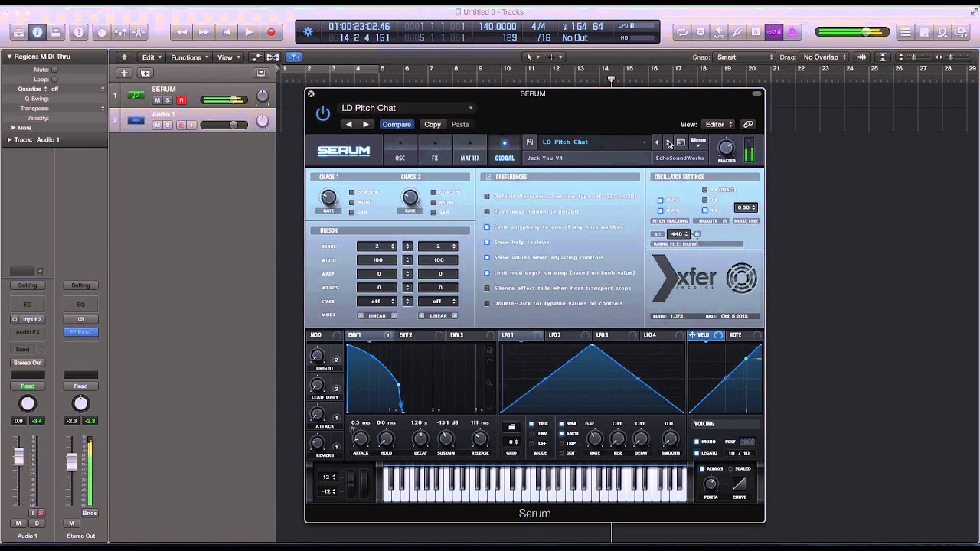
Task: Mute the SERUM track
Action: (158, 100)
